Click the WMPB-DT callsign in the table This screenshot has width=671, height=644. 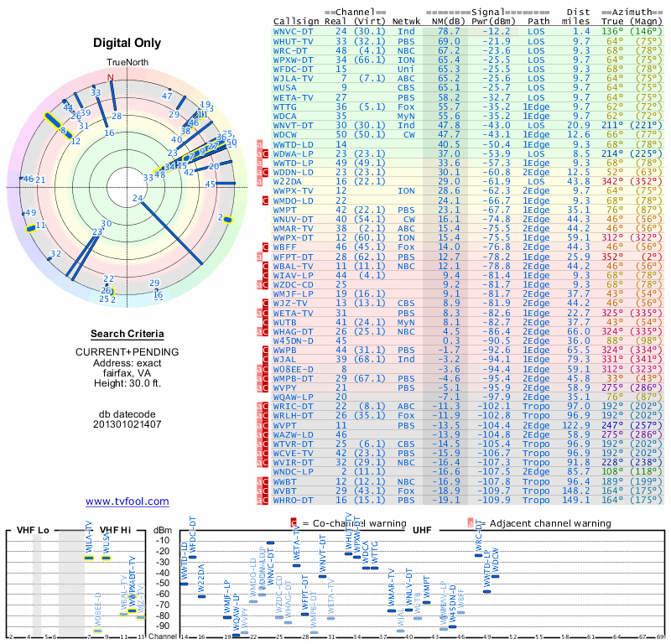[293, 379]
